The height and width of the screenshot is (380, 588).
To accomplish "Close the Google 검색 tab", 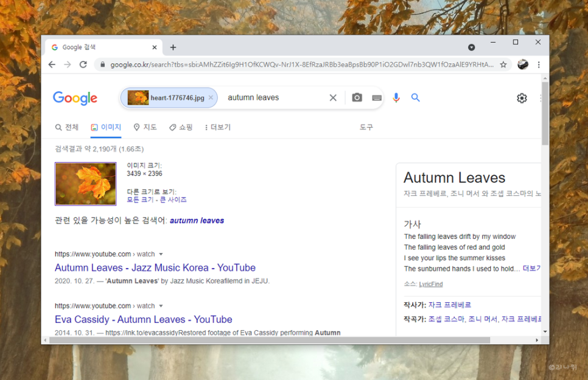I will [x=155, y=47].
